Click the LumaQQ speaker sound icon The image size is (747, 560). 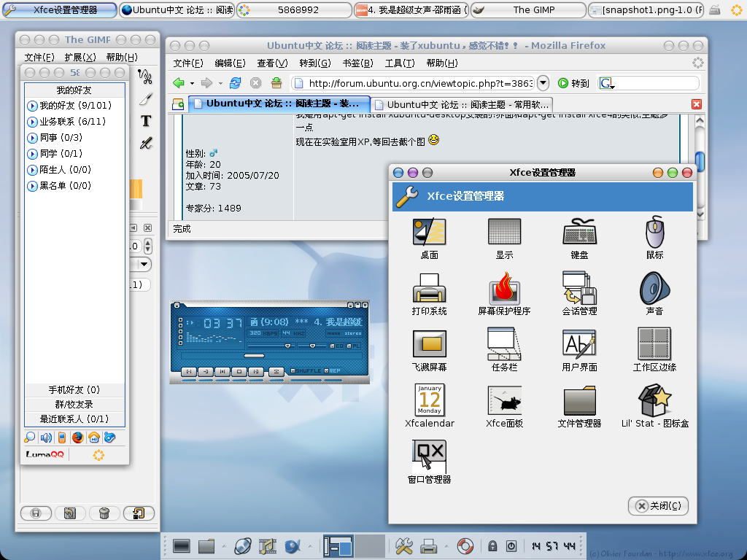pos(46,437)
